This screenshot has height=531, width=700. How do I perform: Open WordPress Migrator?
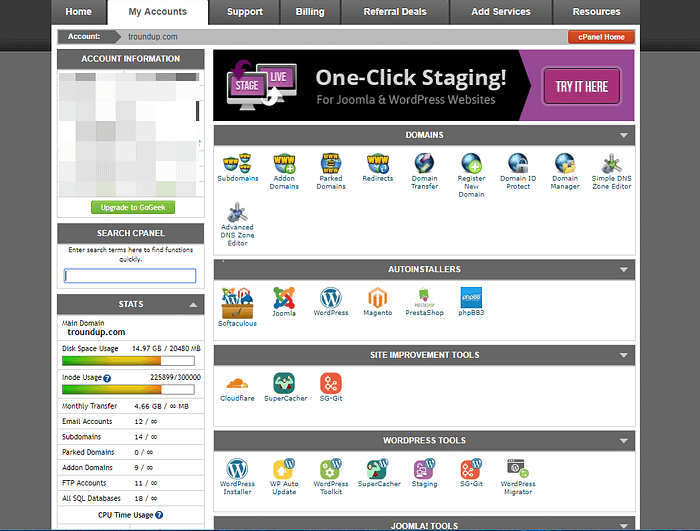[x=518, y=477]
